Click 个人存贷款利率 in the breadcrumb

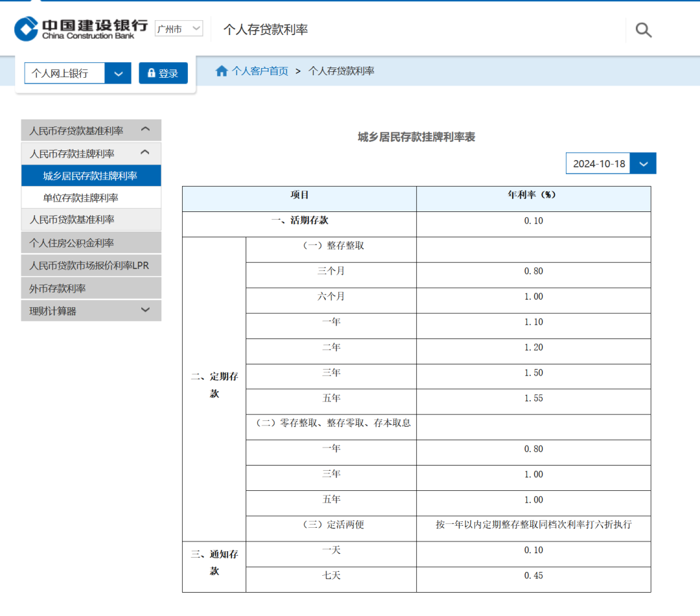pos(341,71)
